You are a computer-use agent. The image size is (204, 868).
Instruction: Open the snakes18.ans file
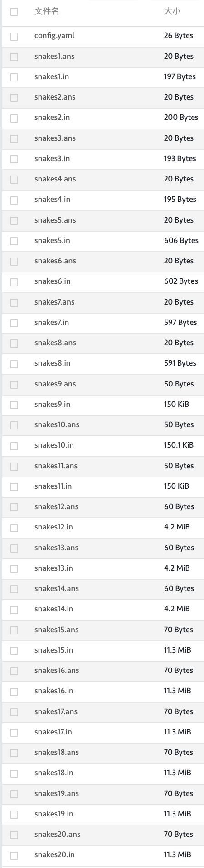click(57, 752)
